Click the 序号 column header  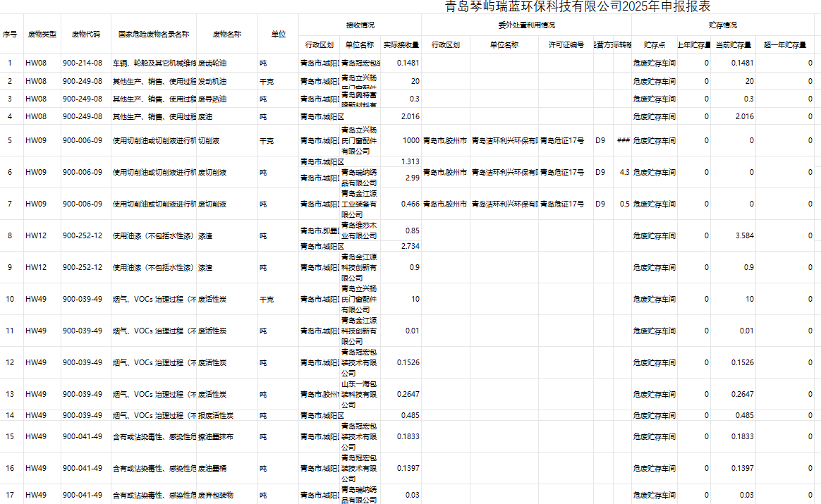point(10,35)
